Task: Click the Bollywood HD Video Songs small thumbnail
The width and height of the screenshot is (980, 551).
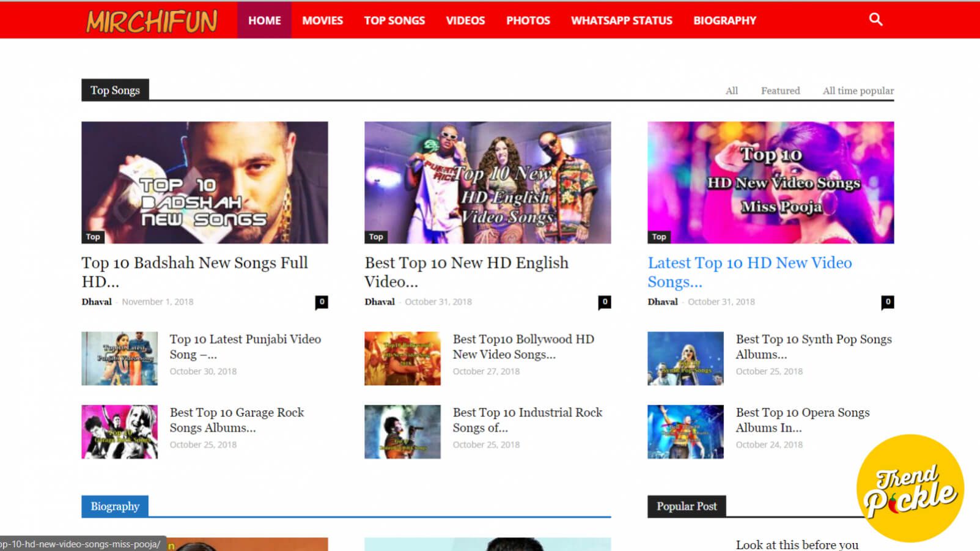Action: pos(402,358)
